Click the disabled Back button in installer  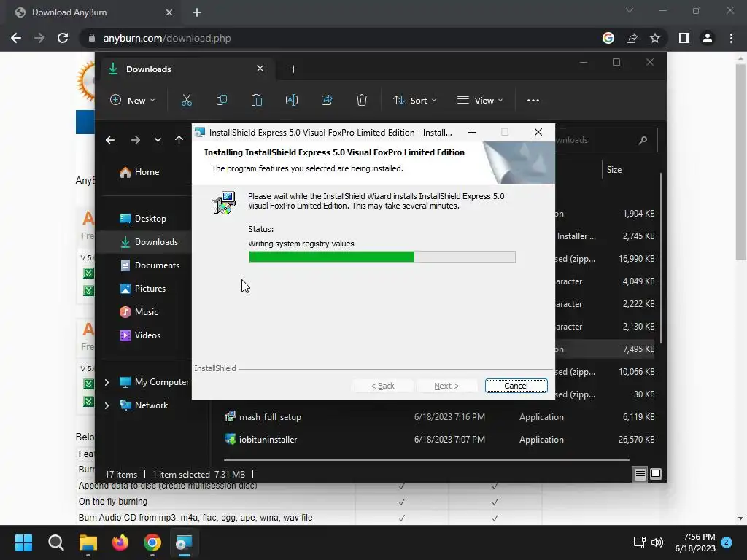click(382, 386)
